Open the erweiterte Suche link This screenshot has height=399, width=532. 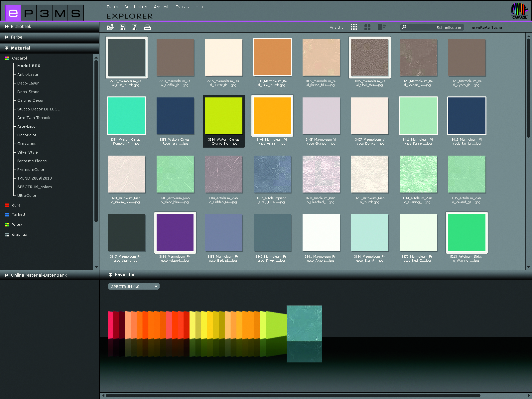click(x=487, y=28)
